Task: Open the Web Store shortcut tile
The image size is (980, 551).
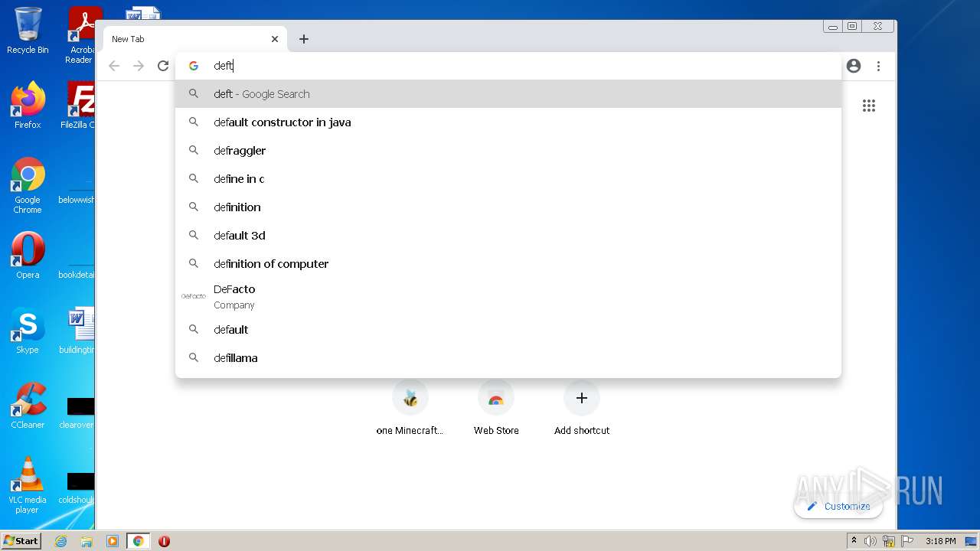Action: point(496,409)
